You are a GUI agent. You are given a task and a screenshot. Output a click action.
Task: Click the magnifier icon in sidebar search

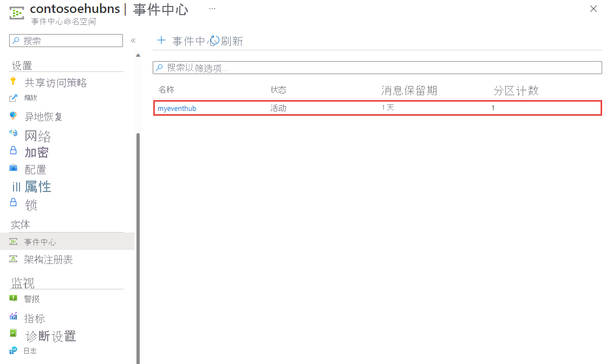(16, 40)
